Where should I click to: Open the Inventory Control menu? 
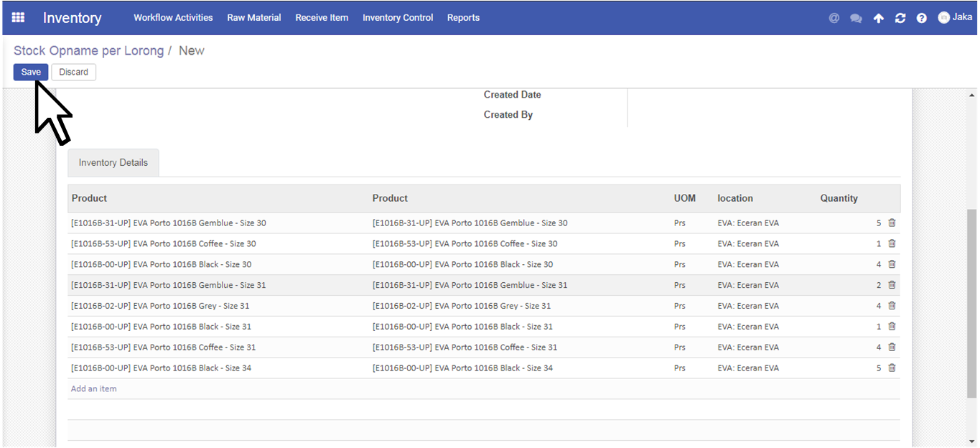[x=398, y=18]
